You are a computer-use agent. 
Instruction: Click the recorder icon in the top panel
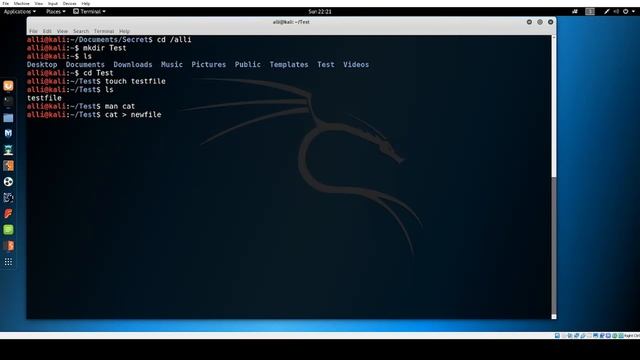pyautogui.click(x=575, y=11)
